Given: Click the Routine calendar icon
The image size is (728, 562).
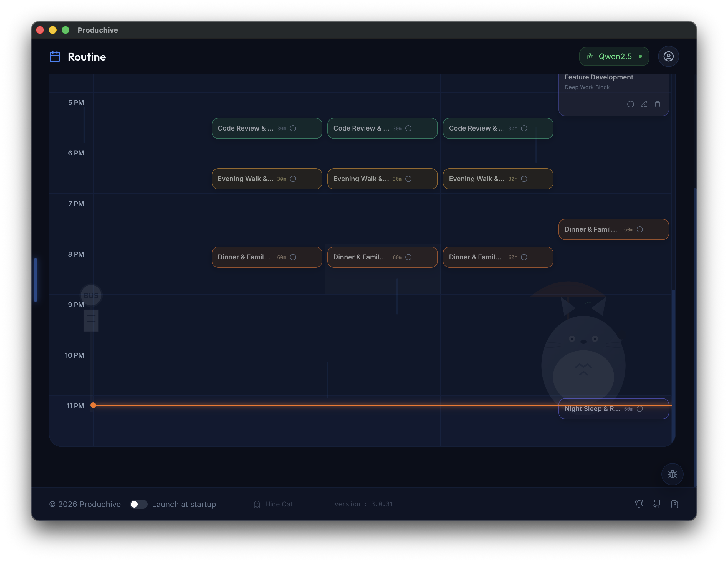Looking at the screenshot, I should coord(55,56).
